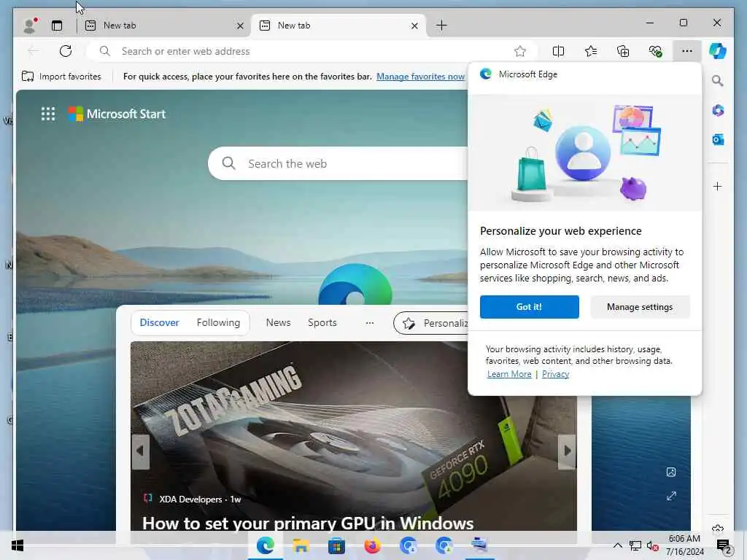Close the active second New tab

[414, 26]
